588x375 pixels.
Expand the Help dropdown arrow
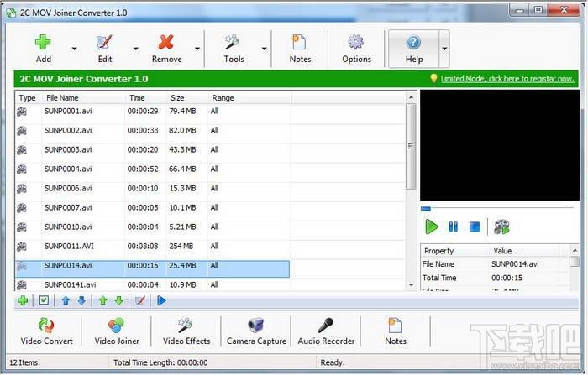click(x=444, y=49)
